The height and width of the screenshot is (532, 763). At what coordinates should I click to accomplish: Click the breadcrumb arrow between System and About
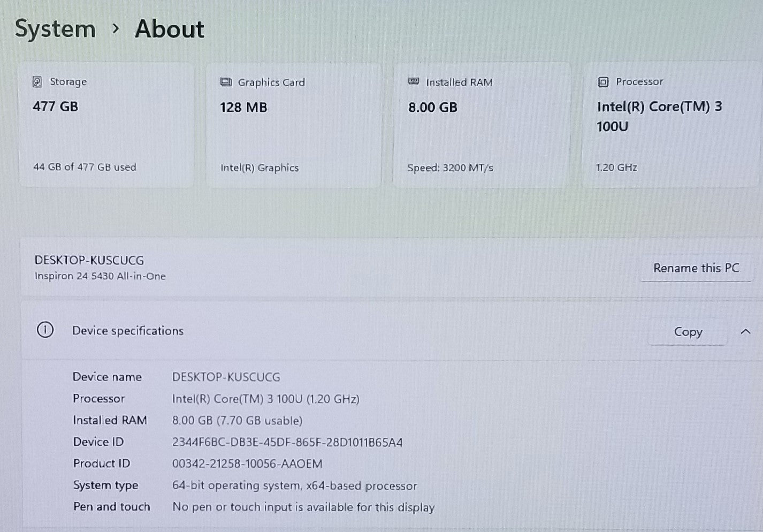[116, 29]
